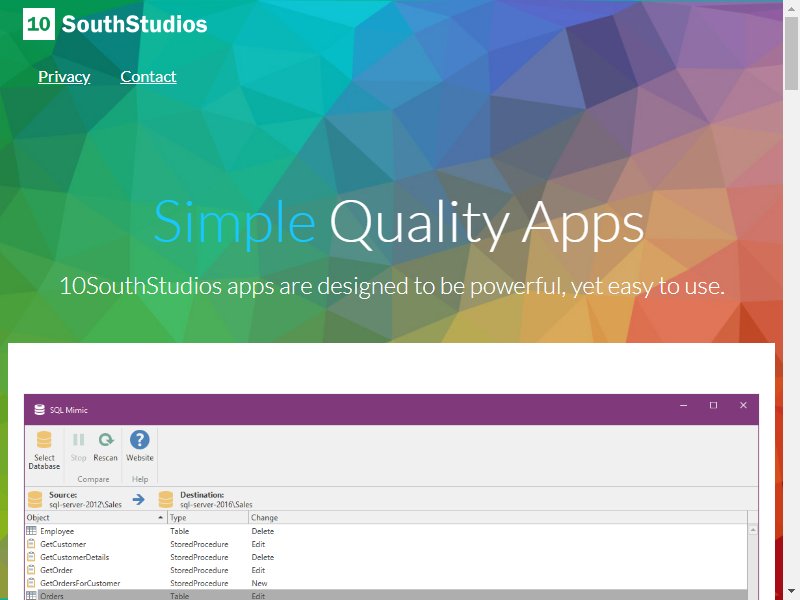This screenshot has height=600, width=800.
Task: Click "Delete" in the Employee row
Action: [x=263, y=531]
